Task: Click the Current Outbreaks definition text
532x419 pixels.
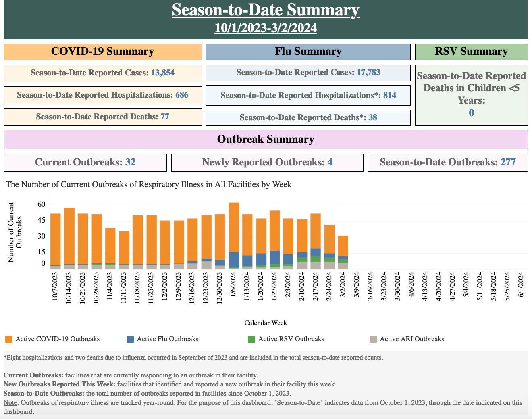Action: click(x=131, y=375)
